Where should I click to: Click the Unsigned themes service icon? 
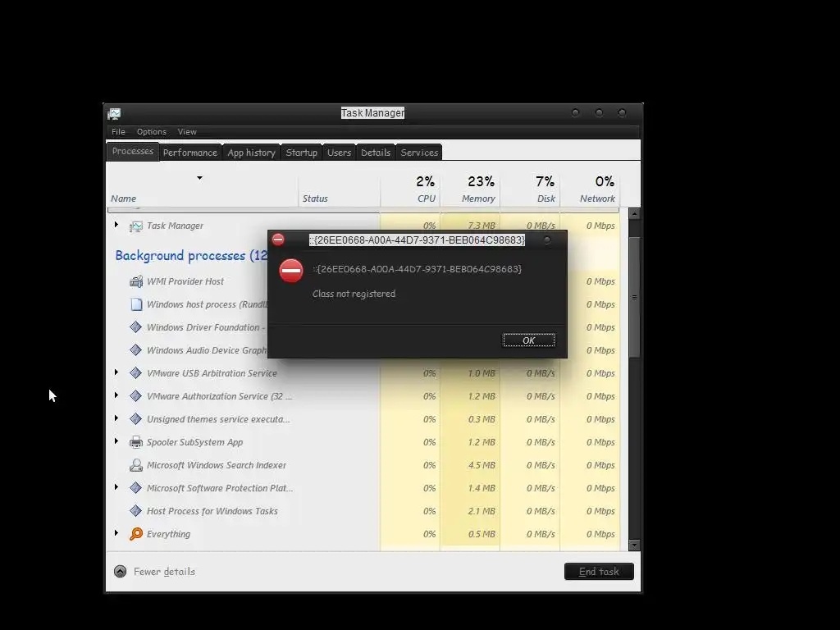(x=136, y=419)
